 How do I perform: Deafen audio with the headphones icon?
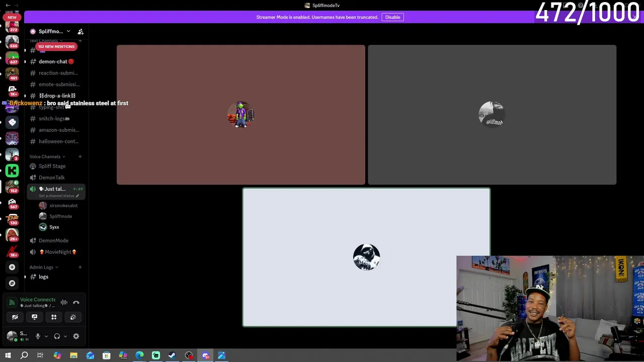click(57, 336)
